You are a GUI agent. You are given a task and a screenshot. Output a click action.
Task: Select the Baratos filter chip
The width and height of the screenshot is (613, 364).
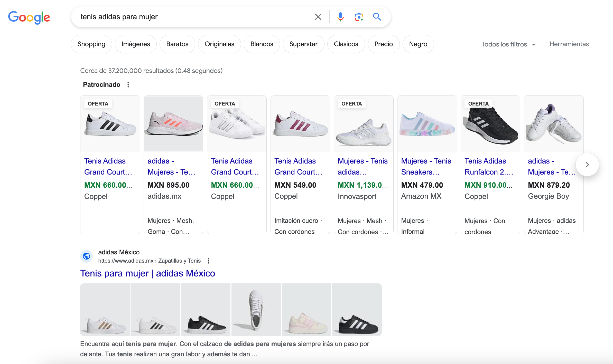(177, 44)
